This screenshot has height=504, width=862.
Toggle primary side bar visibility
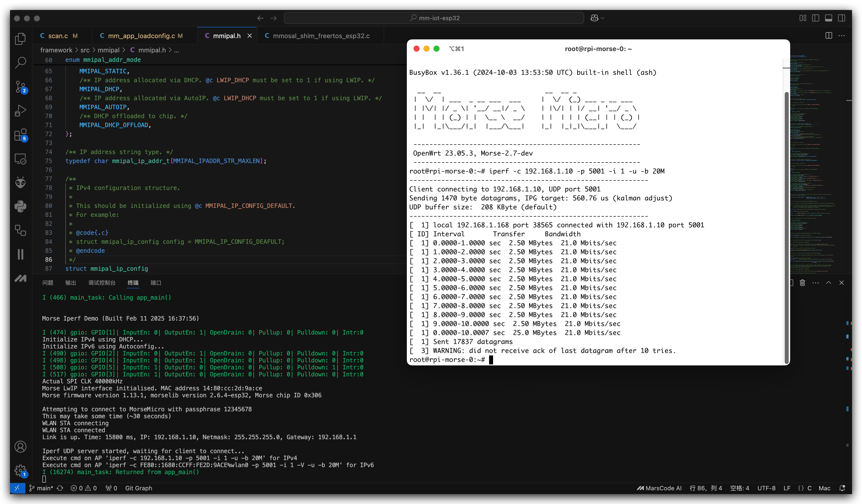(x=815, y=18)
